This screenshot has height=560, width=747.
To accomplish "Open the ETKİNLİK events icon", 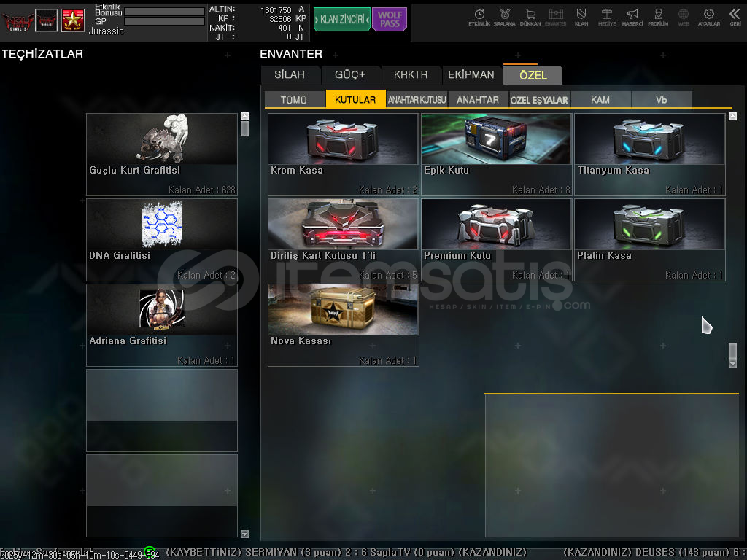I will click(x=479, y=17).
